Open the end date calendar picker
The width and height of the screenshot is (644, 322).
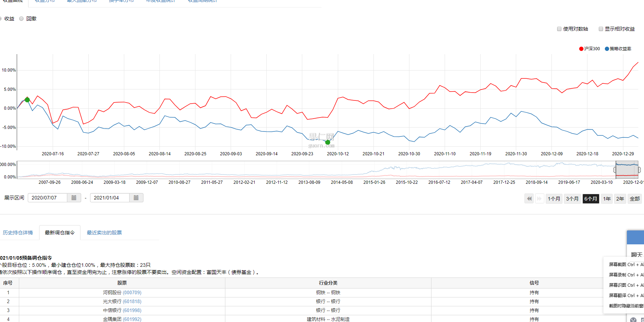coord(136,198)
